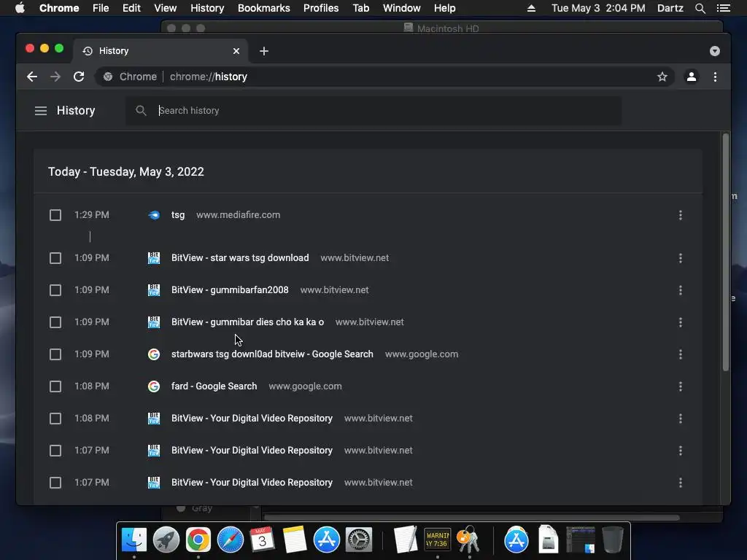Open Notes from the Dock
Viewport: 747px width, 560px height.
pos(295,540)
